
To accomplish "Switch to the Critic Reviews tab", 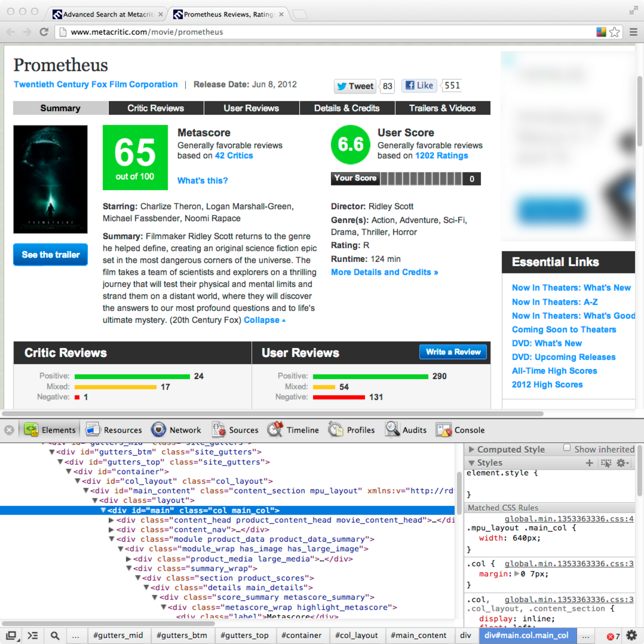I will [156, 108].
